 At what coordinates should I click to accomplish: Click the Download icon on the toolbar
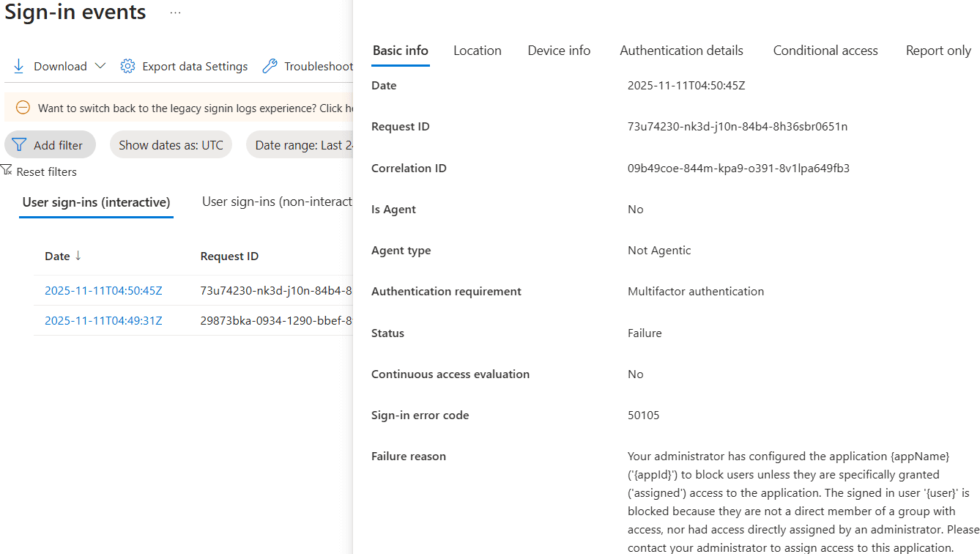tap(18, 65)
